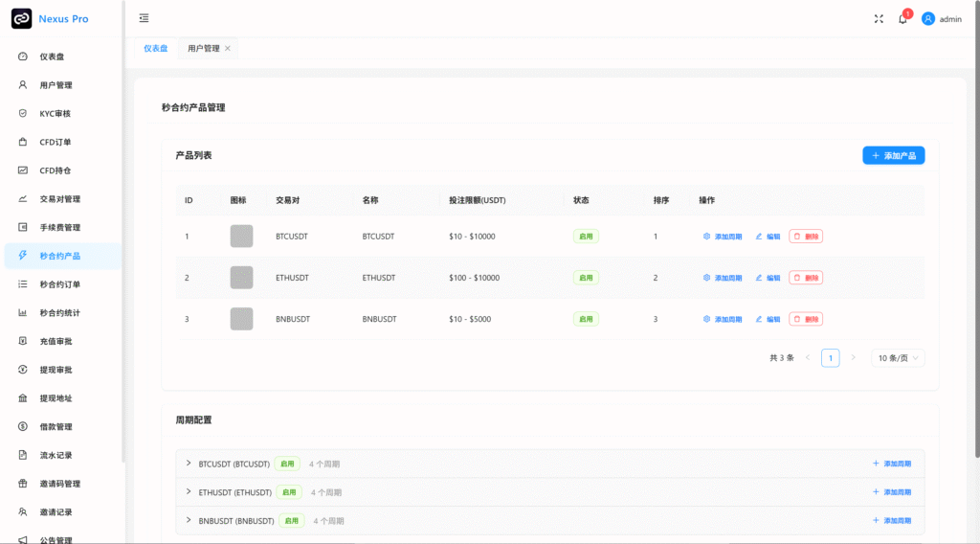
Task: Click 添加周期 in the ETHUSDT collapse header
Action: coord(892,492)
